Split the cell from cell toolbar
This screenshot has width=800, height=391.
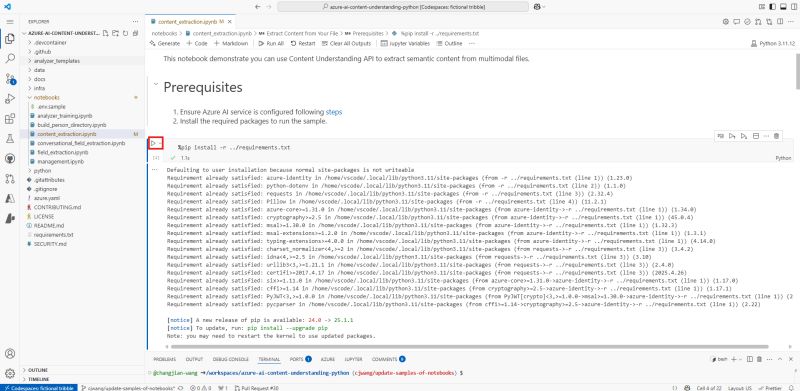[x=756, y=136]
